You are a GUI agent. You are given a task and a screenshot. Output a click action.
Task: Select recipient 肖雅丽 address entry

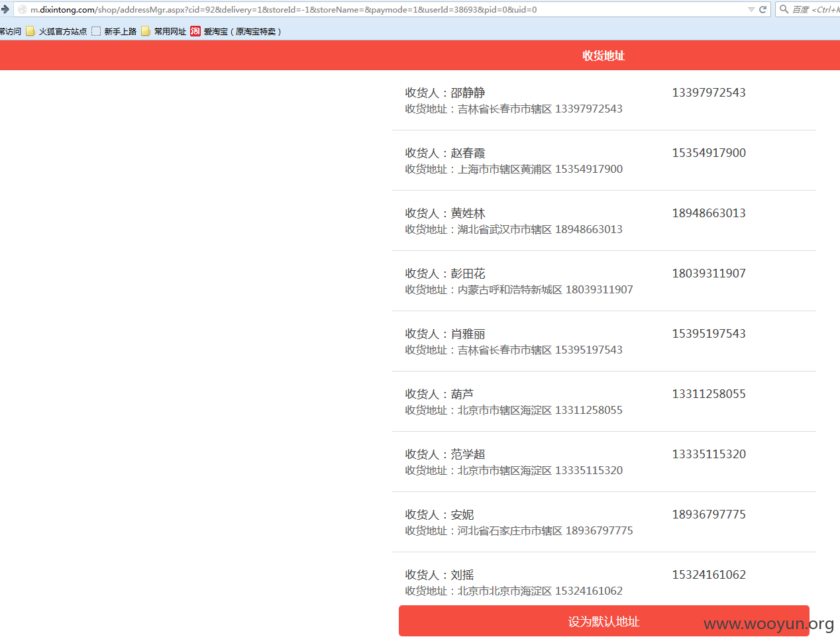[604, 341]
